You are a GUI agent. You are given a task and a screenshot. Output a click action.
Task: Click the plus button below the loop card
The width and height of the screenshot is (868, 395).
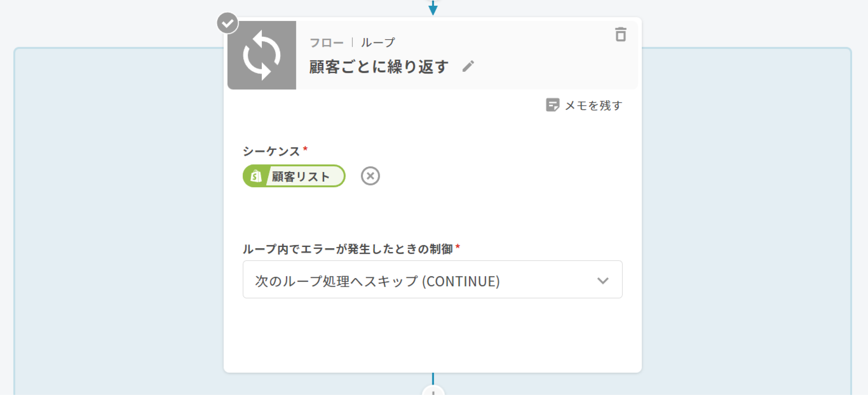coord(433,391)
